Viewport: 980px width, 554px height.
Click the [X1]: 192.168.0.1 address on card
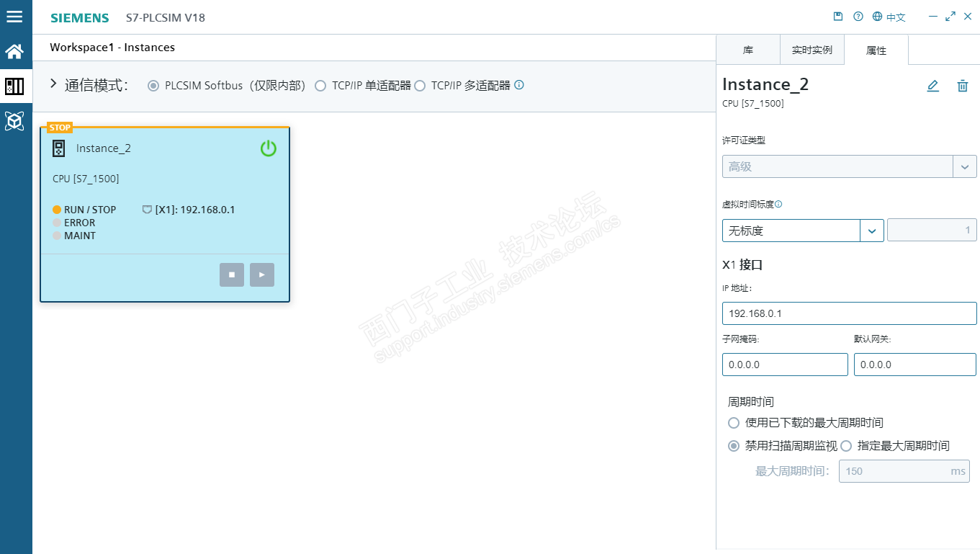[195, 210]
